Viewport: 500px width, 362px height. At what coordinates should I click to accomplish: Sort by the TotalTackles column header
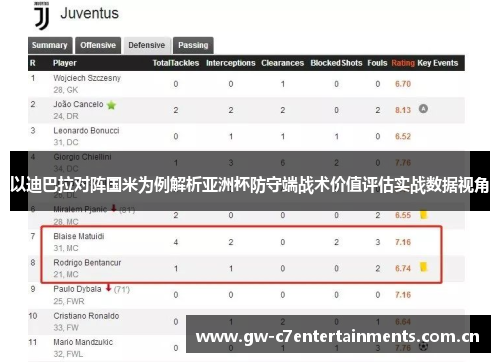pos(176,63)
